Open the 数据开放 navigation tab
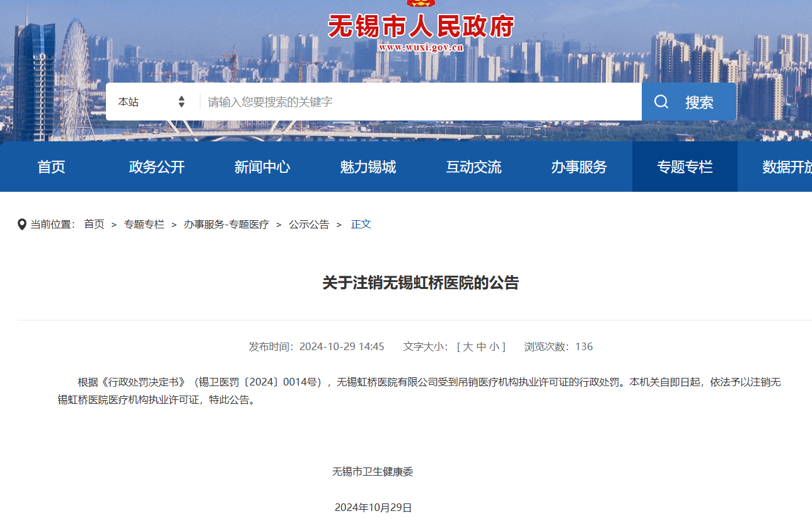The width and height of the screenshot is (812, 523). click(x=787, y=167)
